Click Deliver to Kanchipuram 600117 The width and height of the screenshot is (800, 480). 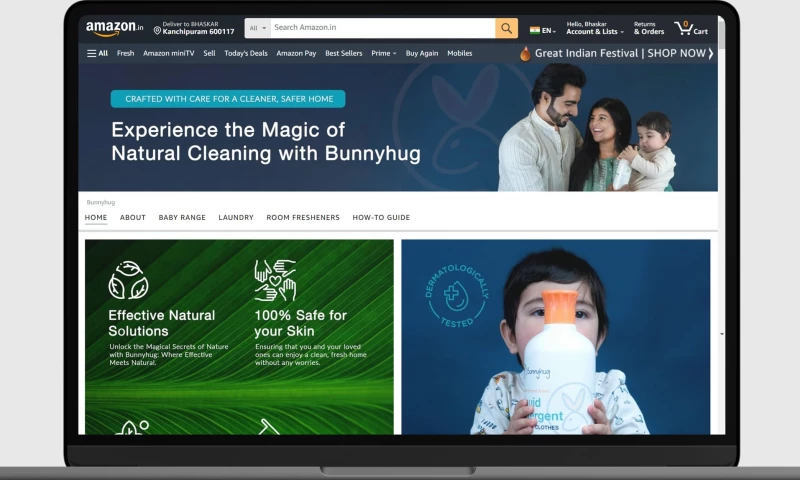tap(194, 28)
